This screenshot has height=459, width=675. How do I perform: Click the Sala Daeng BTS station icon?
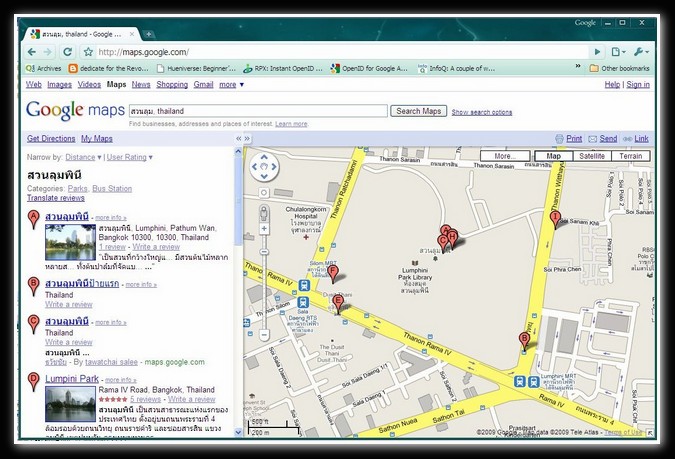pos(303,302)
